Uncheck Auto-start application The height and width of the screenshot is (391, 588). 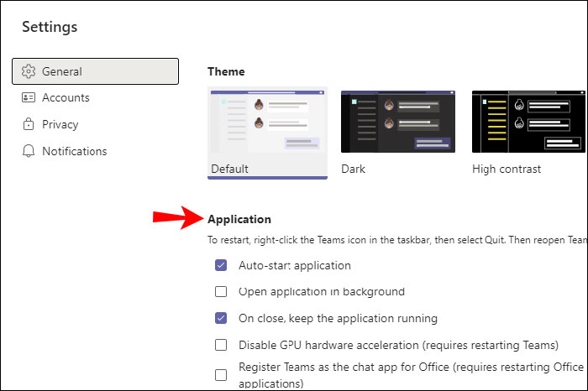[x=221, y=265]
